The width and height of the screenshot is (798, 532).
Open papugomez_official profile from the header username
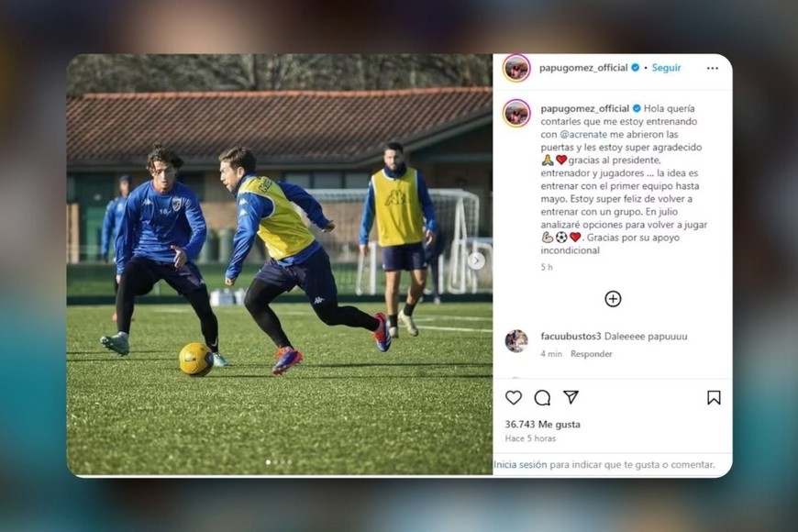pos(583,68)
